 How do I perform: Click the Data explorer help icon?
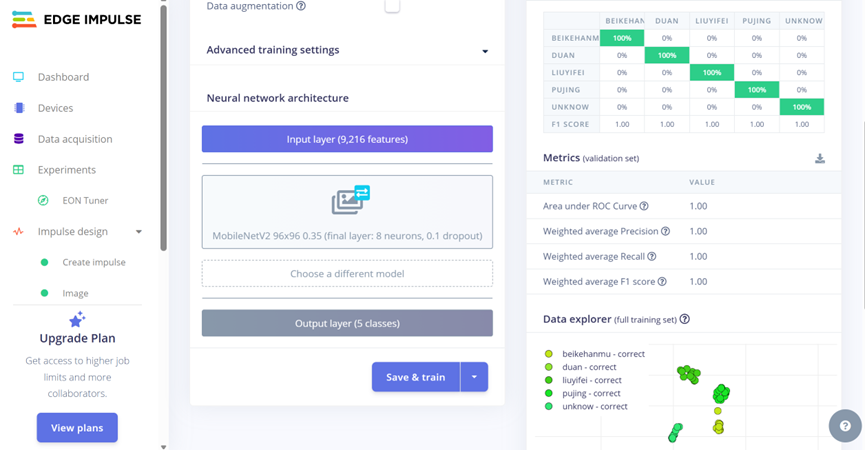(685, 320)
